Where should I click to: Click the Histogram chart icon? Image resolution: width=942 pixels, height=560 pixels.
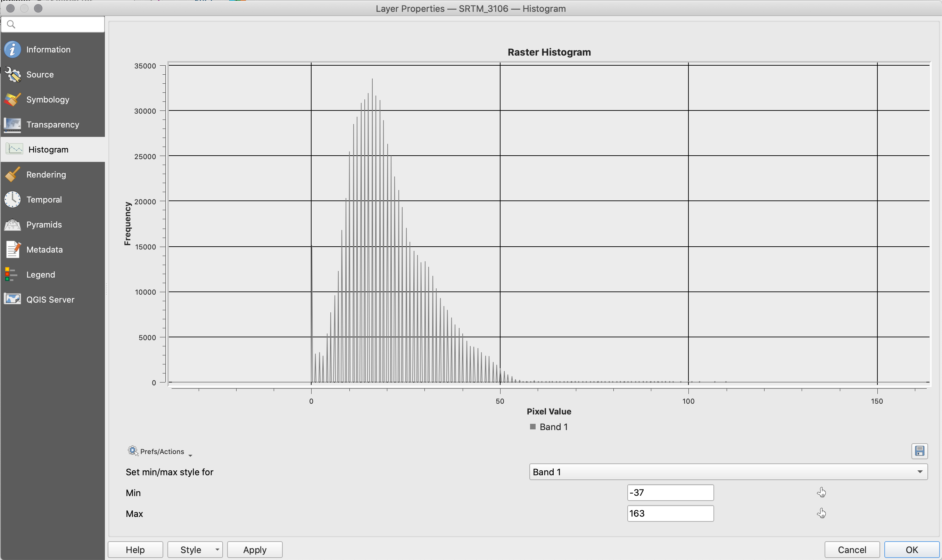coord(15,149)
